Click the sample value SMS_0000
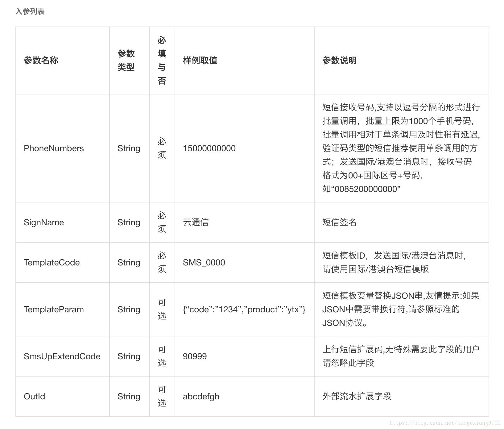Screen dimensions: 504x429 (204, 263)
